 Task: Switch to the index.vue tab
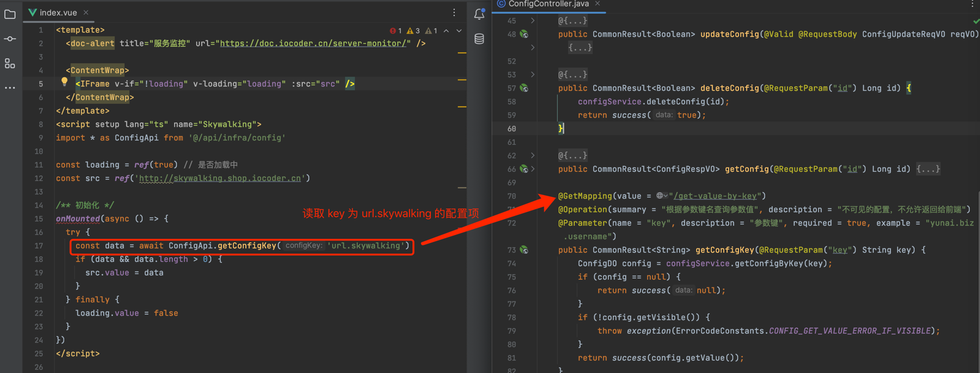(x=57, y=12)
